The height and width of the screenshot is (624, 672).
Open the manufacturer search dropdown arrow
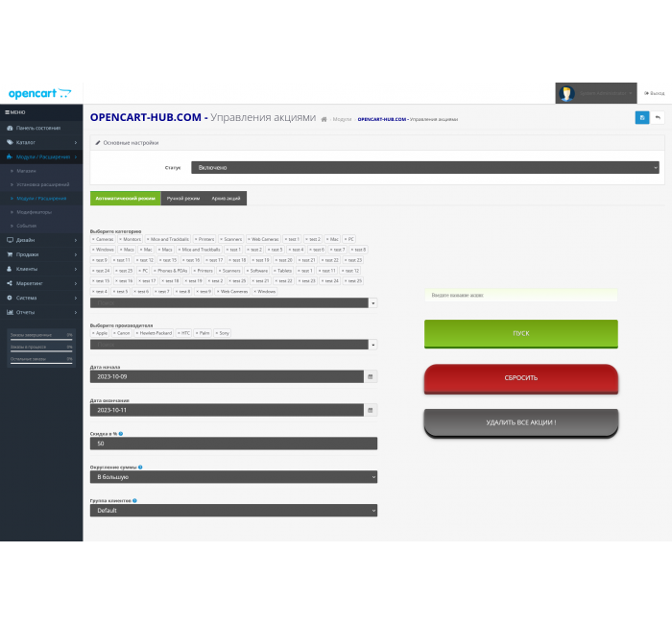click(x=373, y=345)
